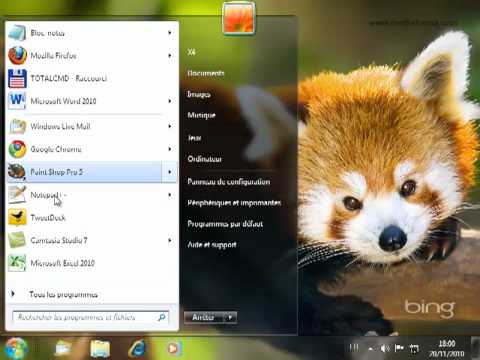This screenshot has width=480, height=360.
Task: Click the Action Center flag tray icon
Action: point(399,348)
